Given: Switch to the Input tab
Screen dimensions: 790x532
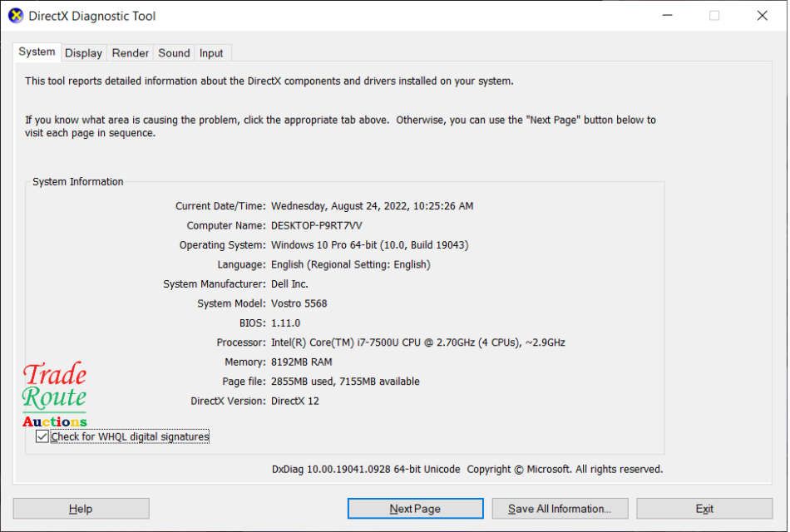Looking at the screenshot, I should [211, 52].
